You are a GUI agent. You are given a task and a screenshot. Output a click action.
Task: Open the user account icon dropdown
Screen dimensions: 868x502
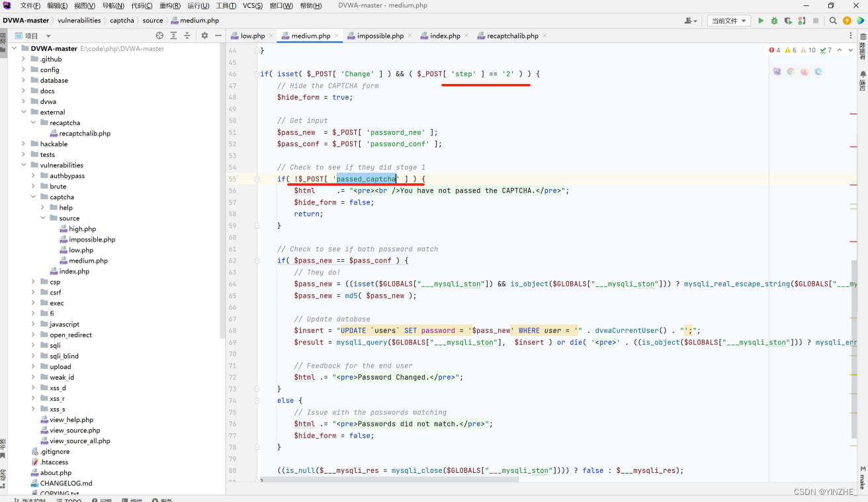tap(691, 21)
